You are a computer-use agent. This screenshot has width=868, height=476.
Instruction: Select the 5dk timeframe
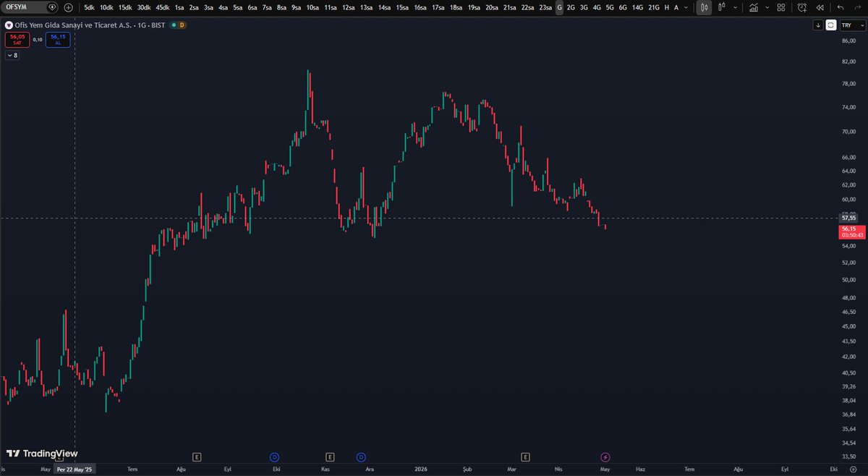(89, 7)
